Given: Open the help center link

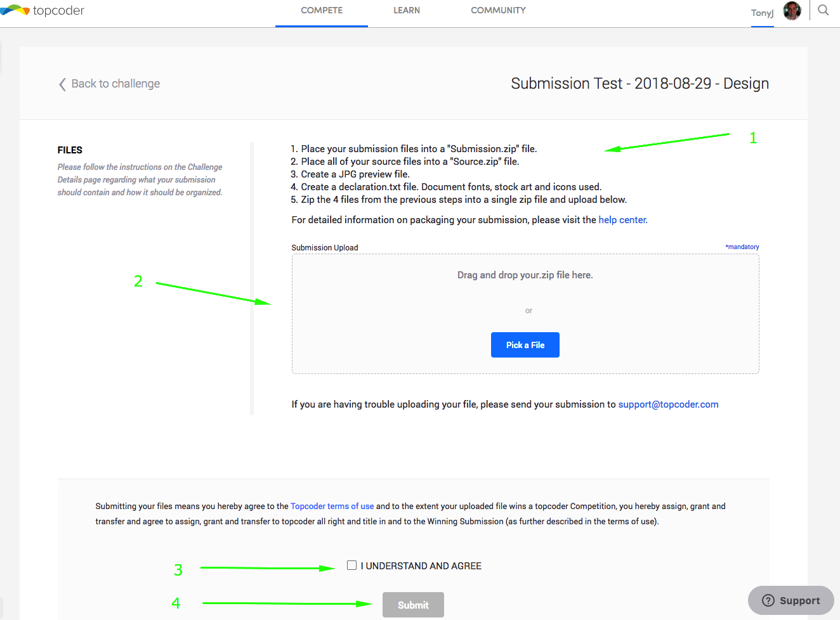Looking at the screenshot, I should [622, 220].
